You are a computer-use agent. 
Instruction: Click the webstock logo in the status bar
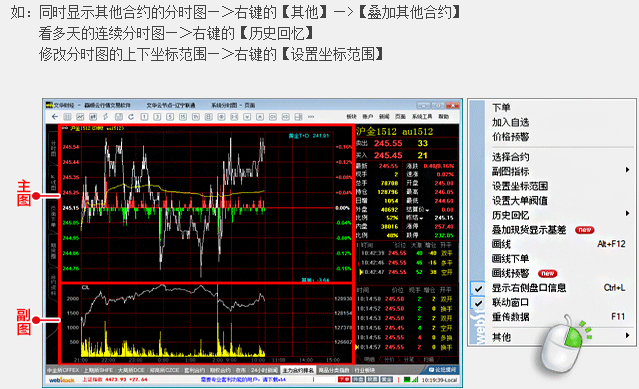click(x=62, y=380)
